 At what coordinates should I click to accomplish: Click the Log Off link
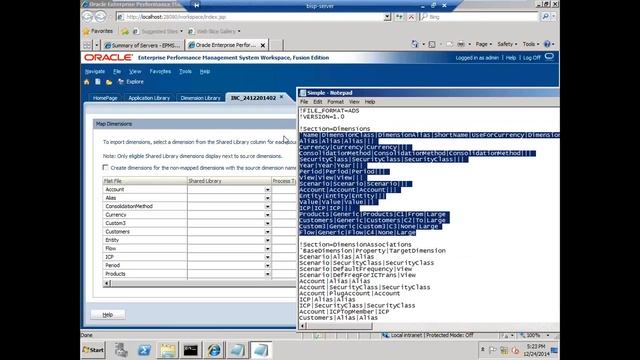click(531, 58)
